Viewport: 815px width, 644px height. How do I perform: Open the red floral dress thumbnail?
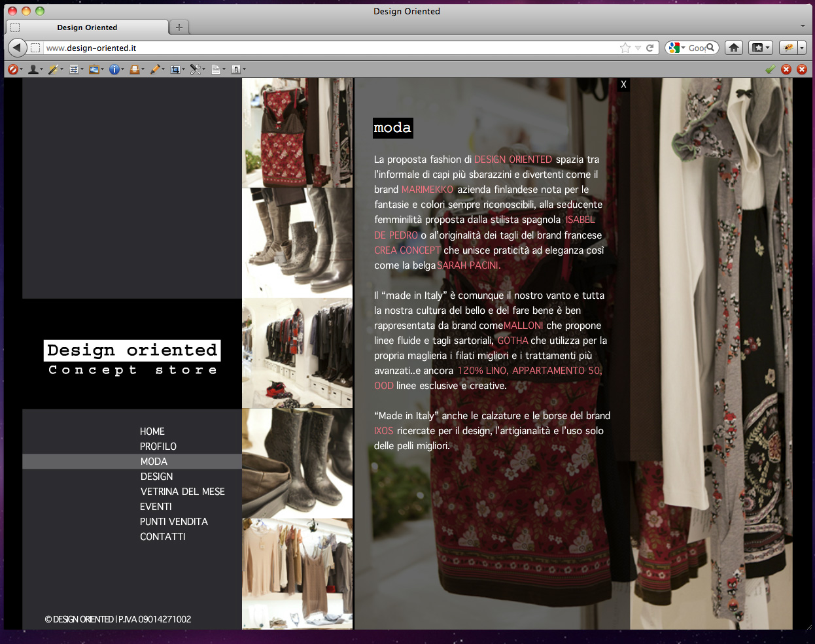298,133
